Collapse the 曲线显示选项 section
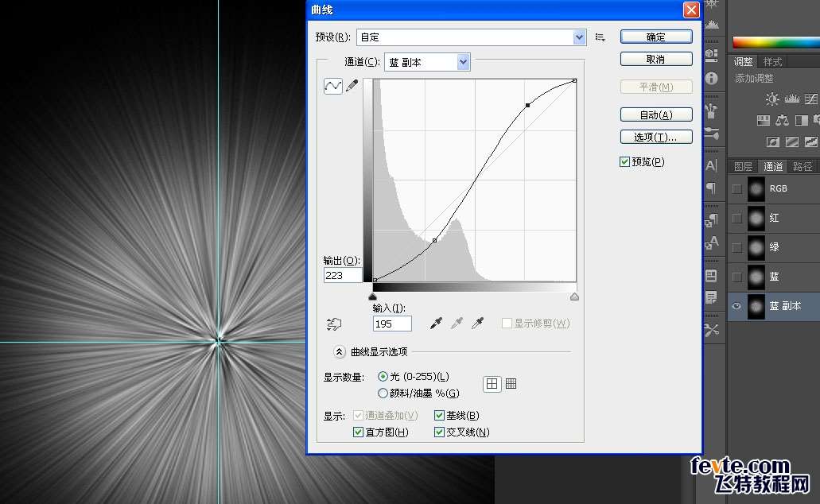Viewport: 820px width, 504px height. click(x=339, y=352)
